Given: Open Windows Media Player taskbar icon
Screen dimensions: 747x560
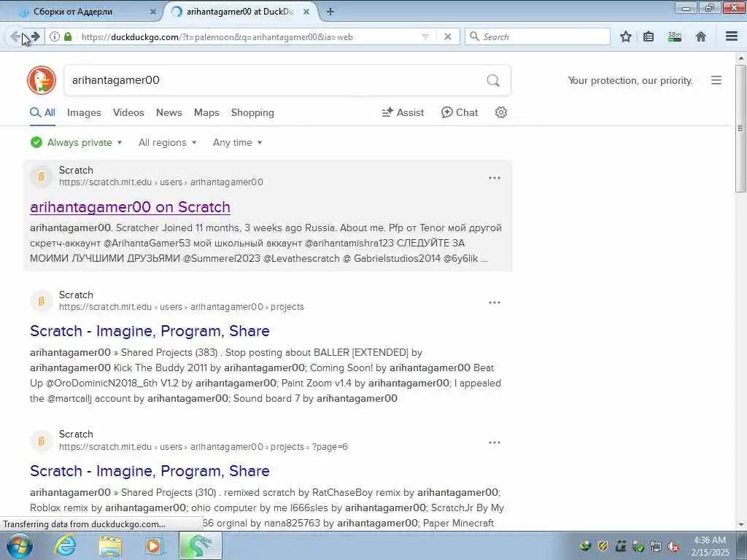Looking at the screenshot, I should (x=154, y=545).
